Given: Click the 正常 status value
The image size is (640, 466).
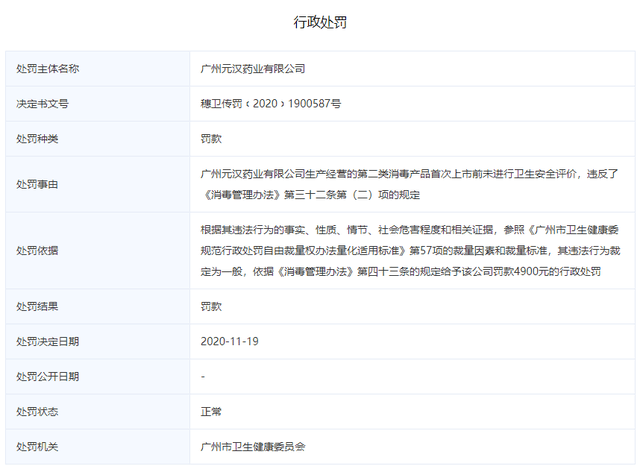Looking at the screenshot, I should (x=211, y=411).
